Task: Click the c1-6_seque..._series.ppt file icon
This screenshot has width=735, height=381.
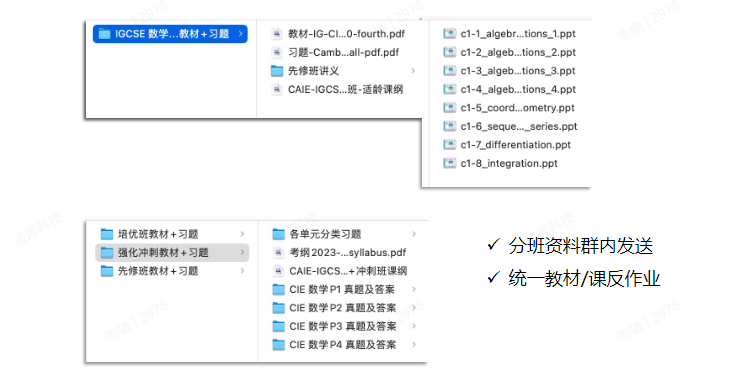Action: point(450,126)
